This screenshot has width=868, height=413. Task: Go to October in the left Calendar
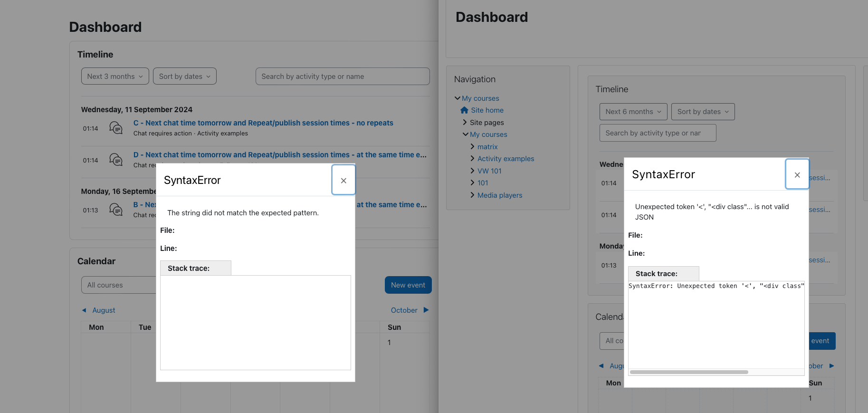pyautogui.click(x=404, y=310)
